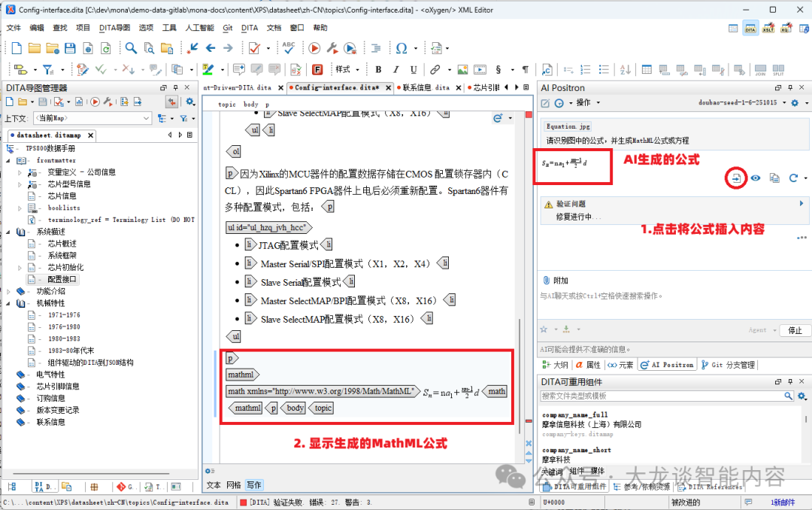Open 操作 actions dropdown in AI Positron
The height and width of the screenshot is (510, 812).
tap(588, 102)
